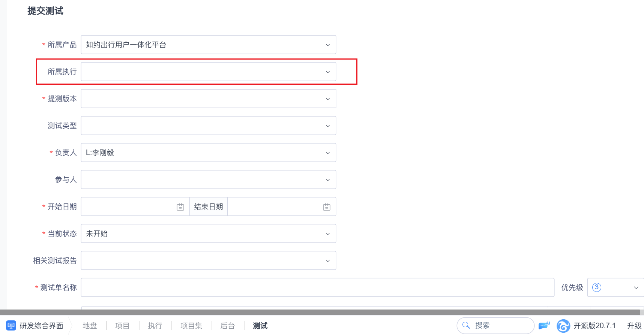Image resolution: width=644 pixels, height=335 pixels.
Task: Click the 测试单名称 field label
Action: click(x=59, y=287)
